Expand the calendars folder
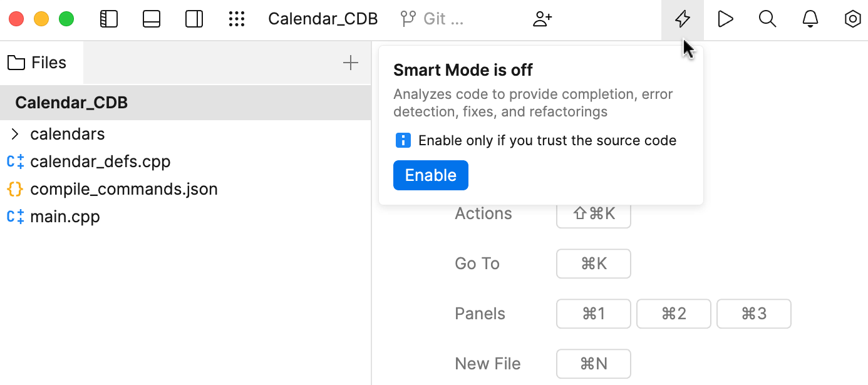 (14, 133)
